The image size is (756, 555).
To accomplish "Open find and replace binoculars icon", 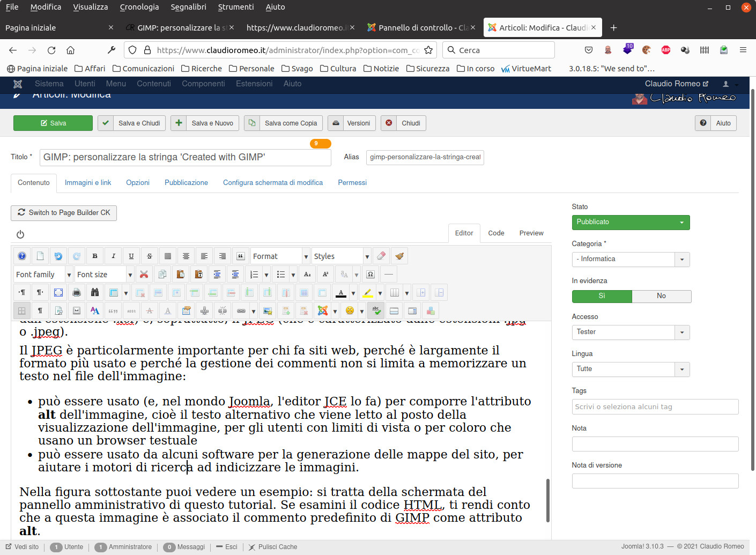I will pos(95,292).
